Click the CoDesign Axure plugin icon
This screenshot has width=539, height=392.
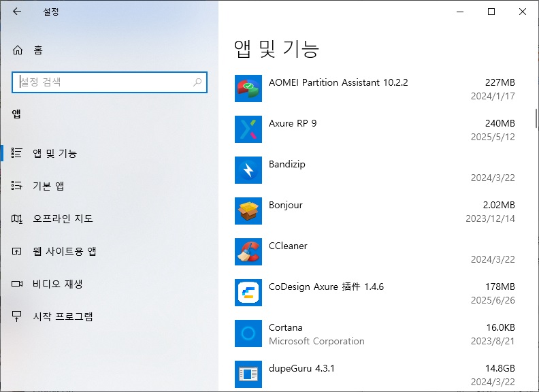pyautogui.click(x=248, y=293)
